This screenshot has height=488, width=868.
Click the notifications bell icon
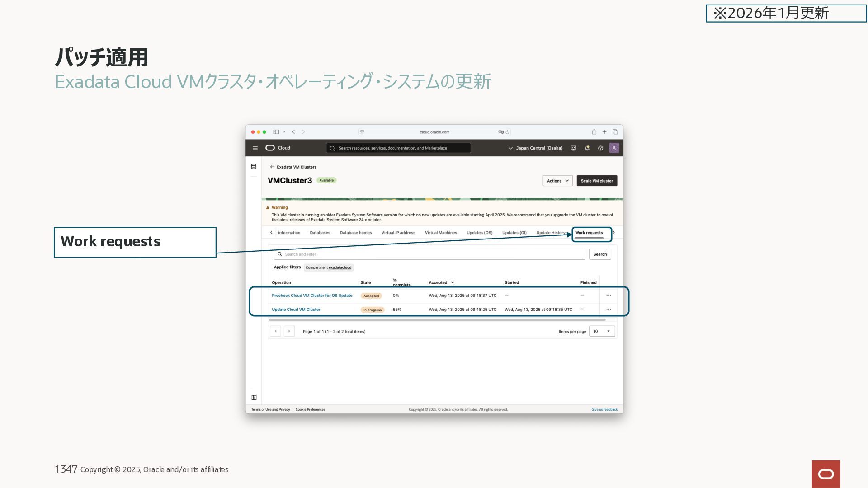[x=587, y=148]
